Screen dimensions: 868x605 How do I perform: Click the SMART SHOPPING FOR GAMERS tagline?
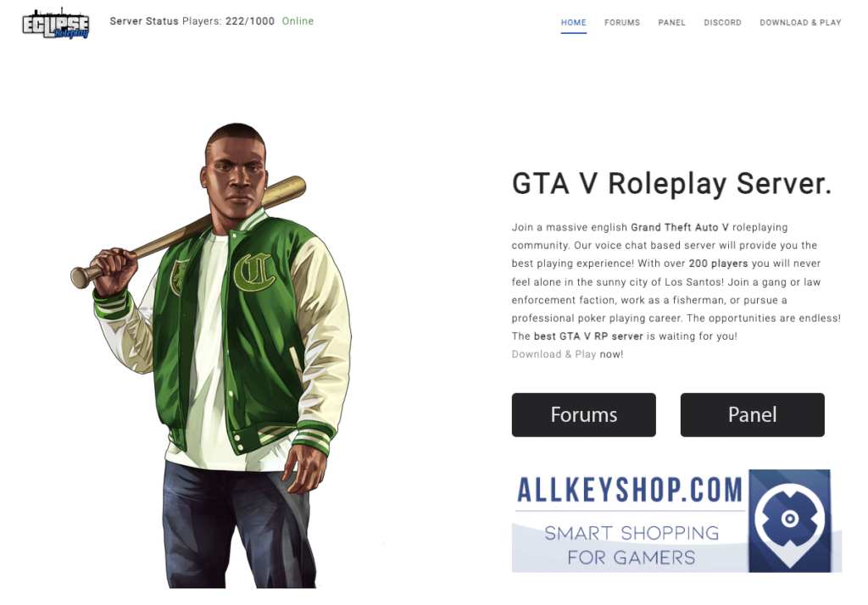pyautogui.click(x=631, y=545)
